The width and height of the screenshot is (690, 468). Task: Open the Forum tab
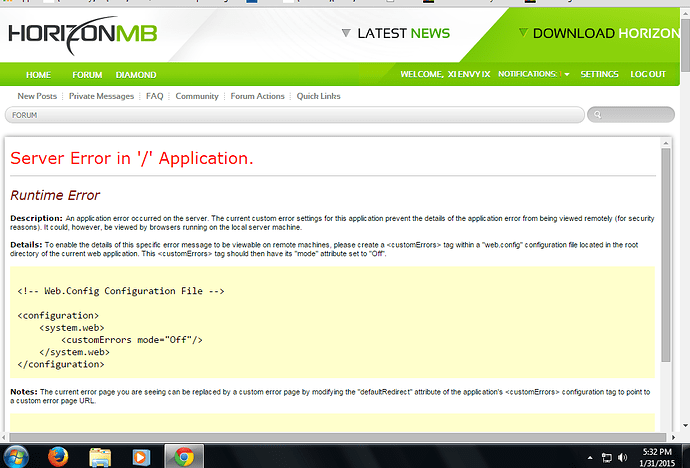[87, 74]
